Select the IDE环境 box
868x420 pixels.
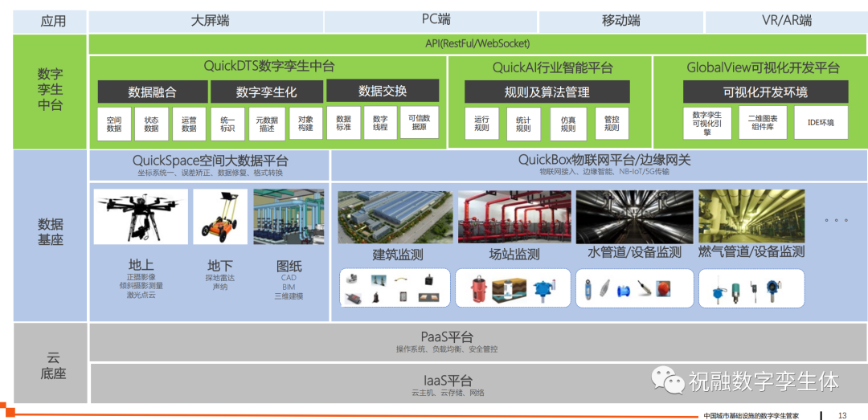[x=821, y=123]
